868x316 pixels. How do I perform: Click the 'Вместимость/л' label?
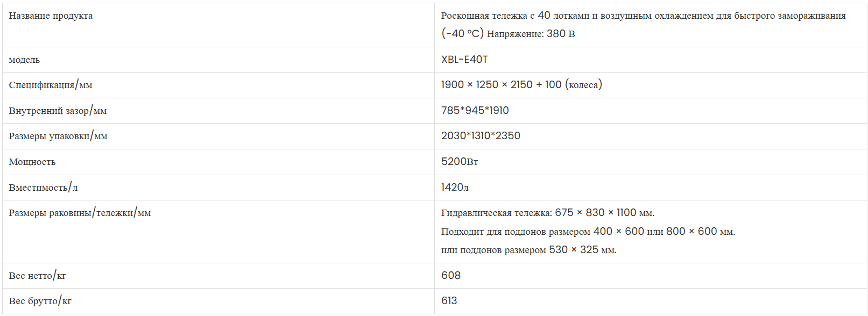[x=43, y=188]
